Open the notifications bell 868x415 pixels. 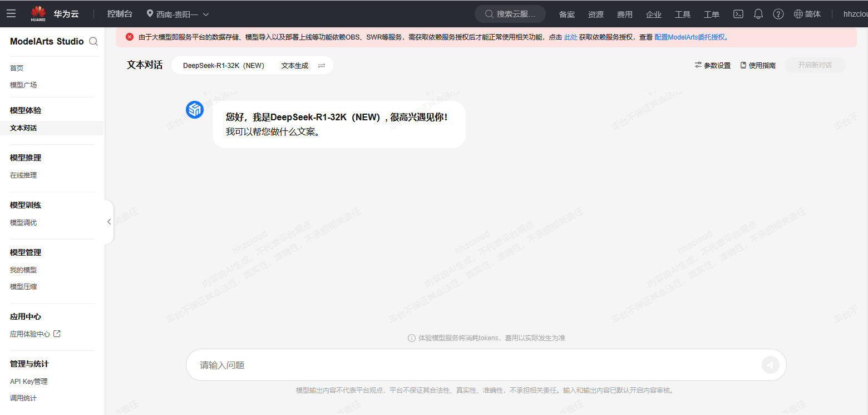click(x=758, y=14)
